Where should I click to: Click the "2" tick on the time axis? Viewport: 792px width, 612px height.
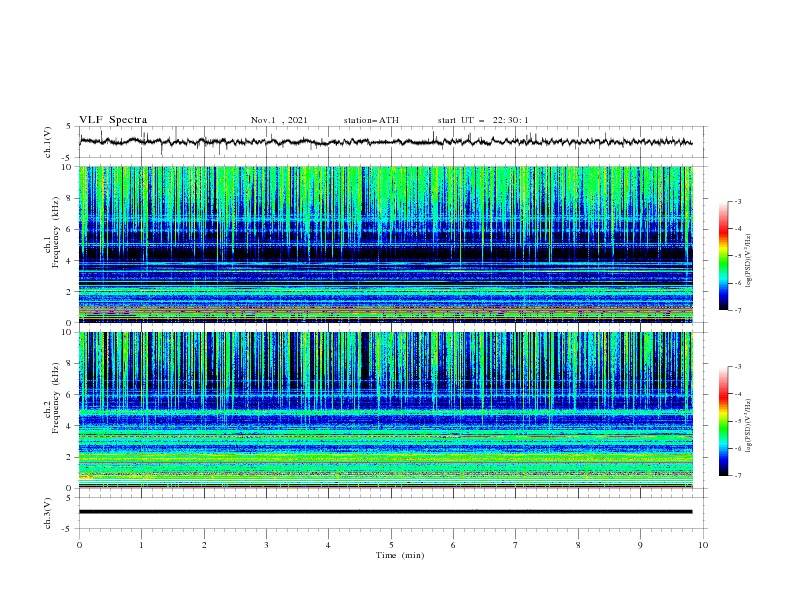[204, 545]
